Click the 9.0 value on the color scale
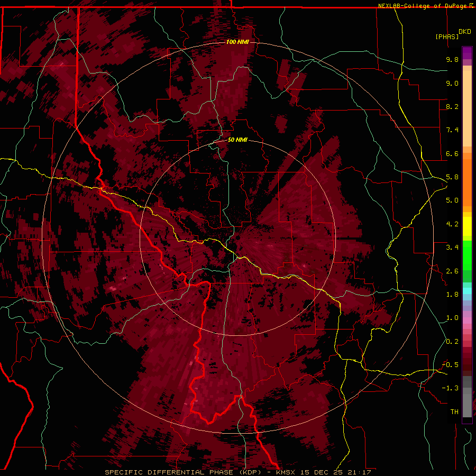This screenshot has height=476, width=476. 452,83
